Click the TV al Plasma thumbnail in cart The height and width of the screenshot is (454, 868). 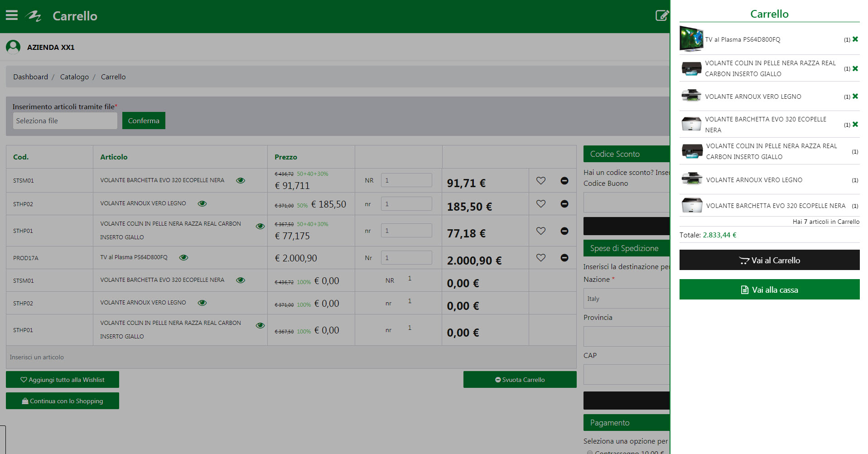691,39
